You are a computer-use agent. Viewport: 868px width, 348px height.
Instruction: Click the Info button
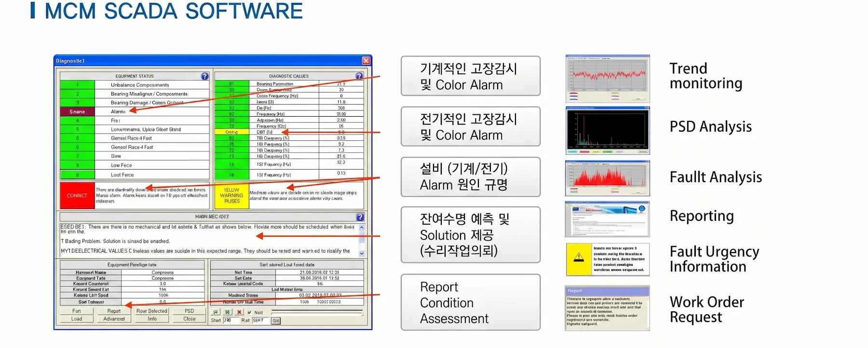(152, 319)
